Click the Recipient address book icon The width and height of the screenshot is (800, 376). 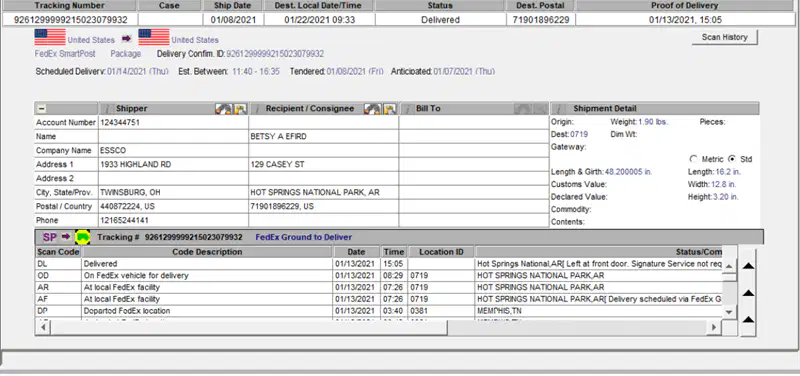click(390, 109)
